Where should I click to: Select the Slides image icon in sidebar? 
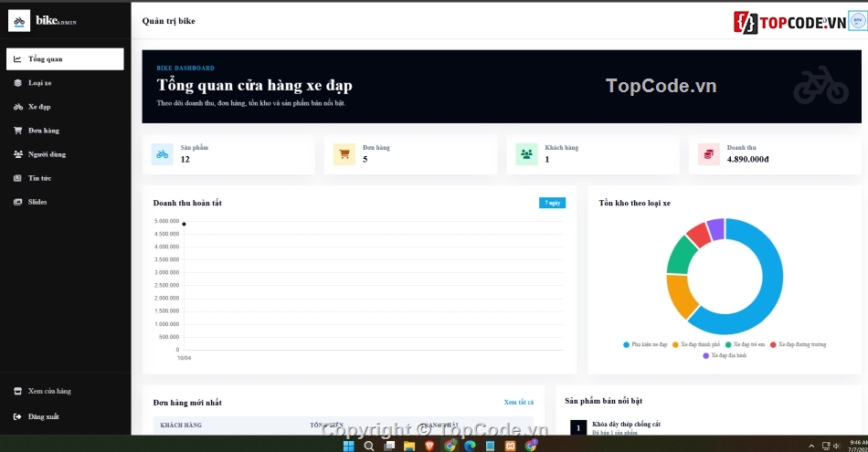coord(17,202)
